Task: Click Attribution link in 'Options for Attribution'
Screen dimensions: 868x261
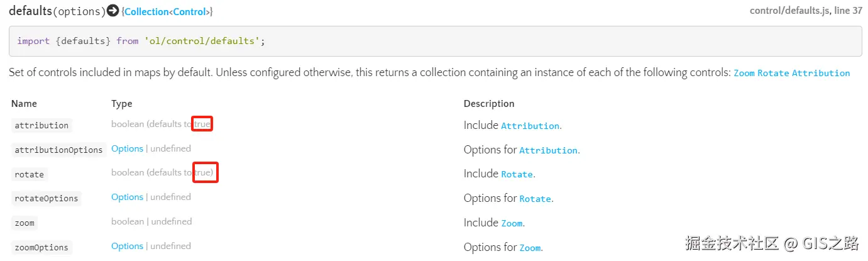Action: [548, 150]
